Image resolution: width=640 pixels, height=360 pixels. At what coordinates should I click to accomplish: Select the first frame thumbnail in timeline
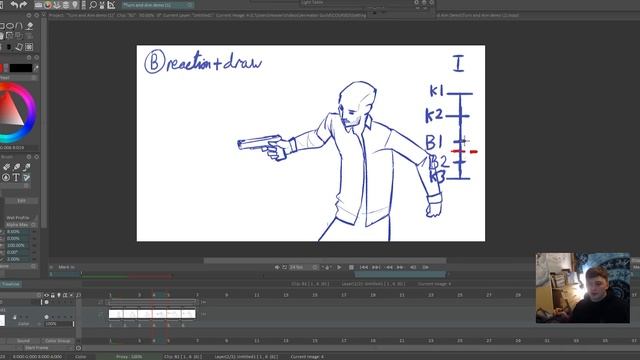pyautogui.click(x=116, y=314)
